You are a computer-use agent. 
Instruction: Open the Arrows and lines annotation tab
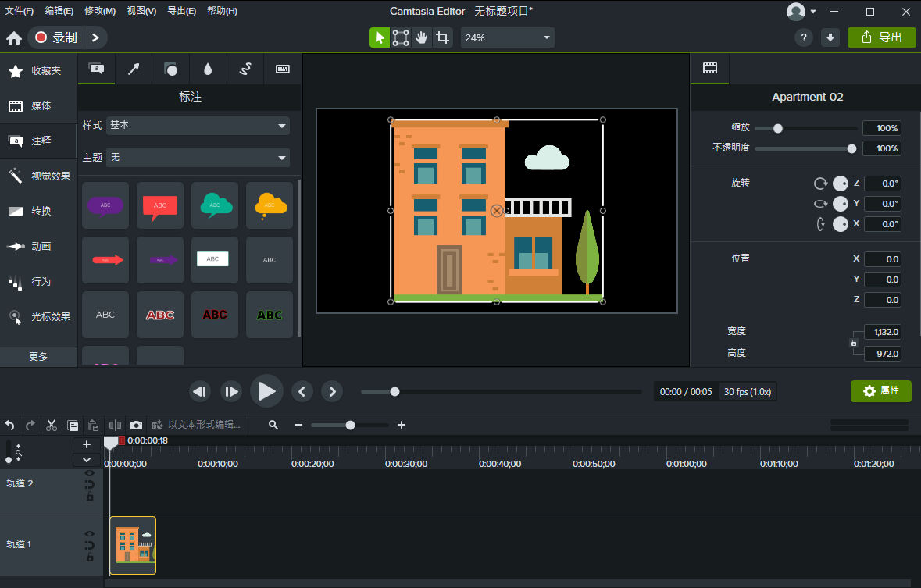pyautogui.click(x=134, y=69)
